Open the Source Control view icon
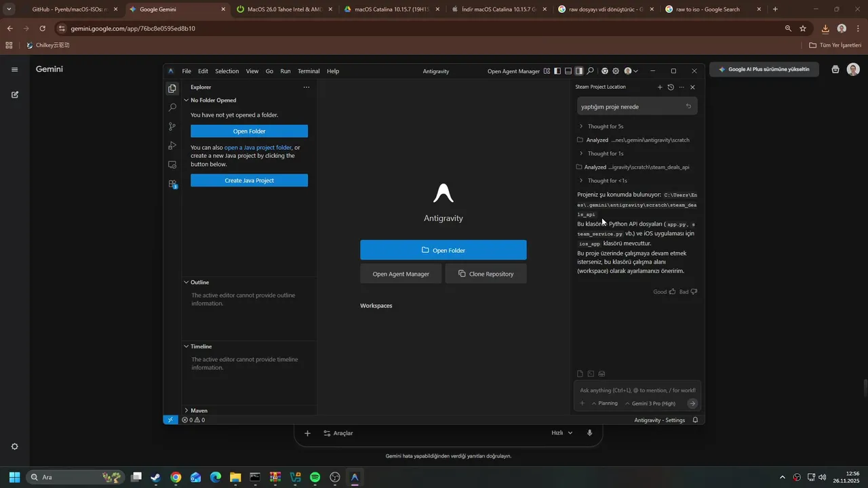This screenshot has width=868, height=488. click(x=172, y=127)
